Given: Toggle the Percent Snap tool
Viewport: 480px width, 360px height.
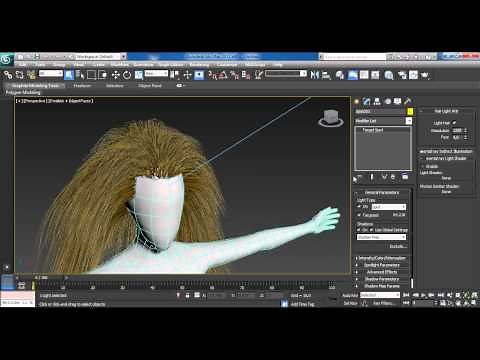Looking at the screenshot, I should 234,75.
